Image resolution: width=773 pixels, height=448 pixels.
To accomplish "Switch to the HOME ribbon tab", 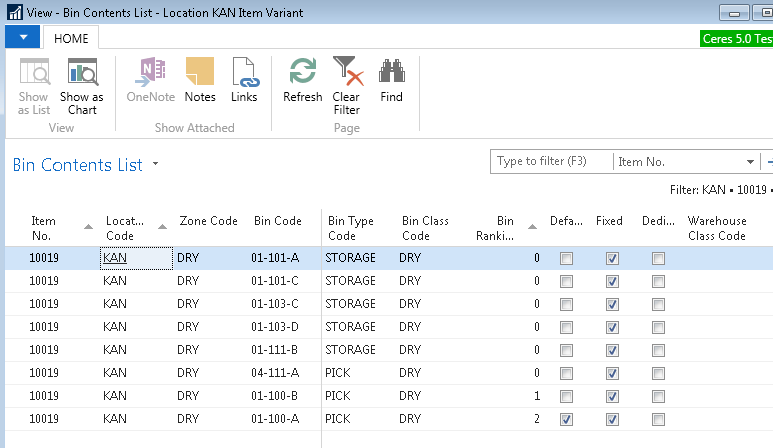I will click(x=71, y=39).
